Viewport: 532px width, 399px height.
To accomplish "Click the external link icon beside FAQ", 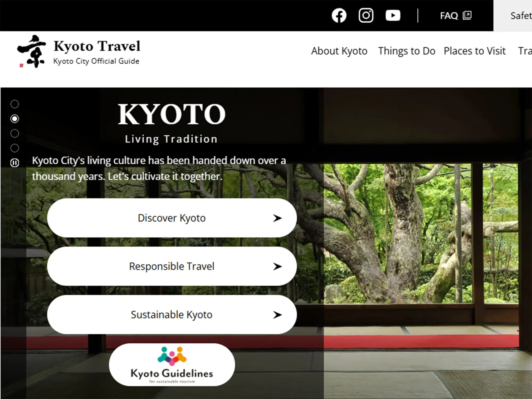I will (467, 15).
